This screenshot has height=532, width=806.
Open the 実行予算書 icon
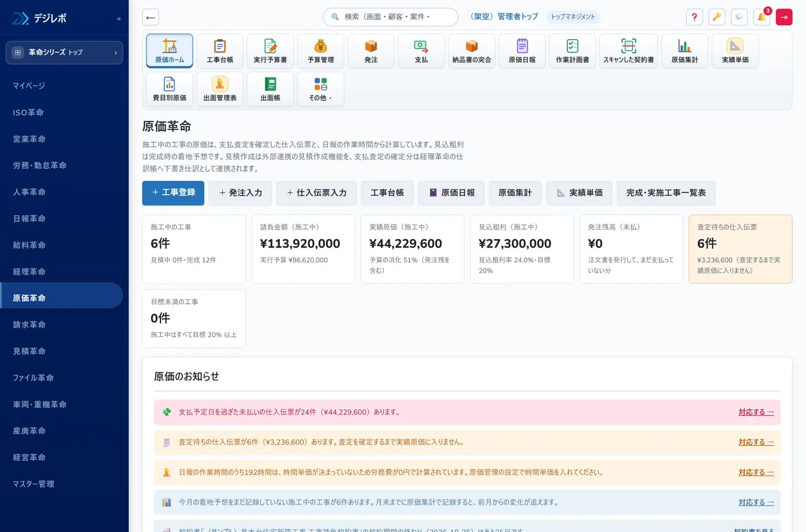[x=270, y=51]
